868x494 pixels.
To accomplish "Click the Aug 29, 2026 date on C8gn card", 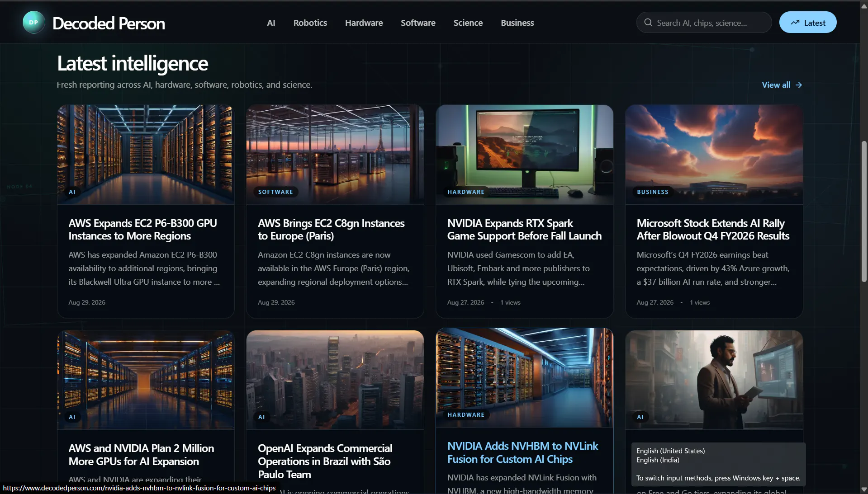I will point(276,302).
